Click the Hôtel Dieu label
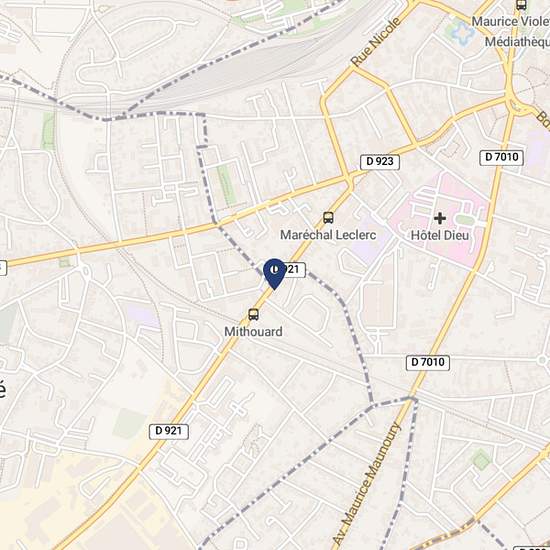 (440, 235)
